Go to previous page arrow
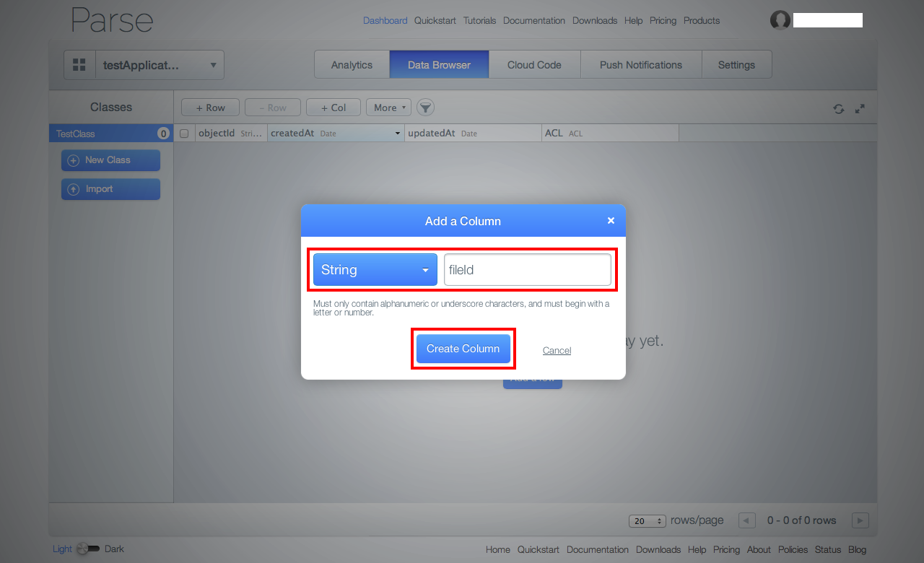This screenshot has height=563, width=924. click(x=747, y=520)
